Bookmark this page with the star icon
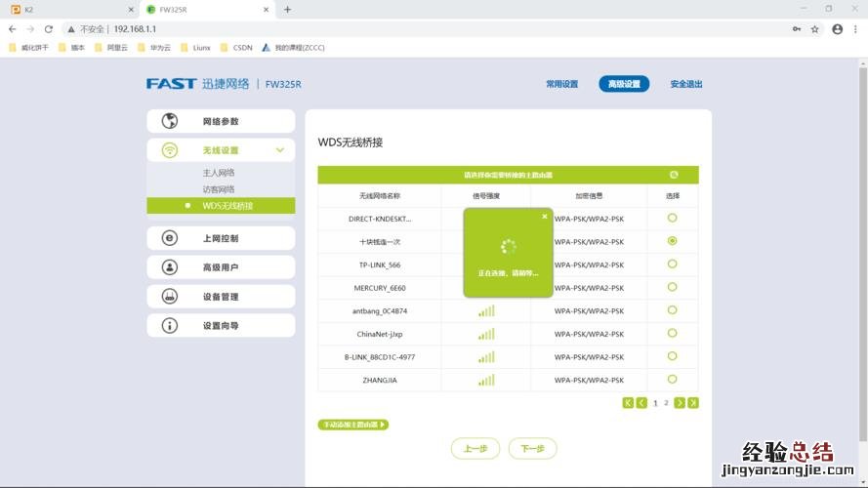The width and height of the screenshot is (868, 488). 815,29
